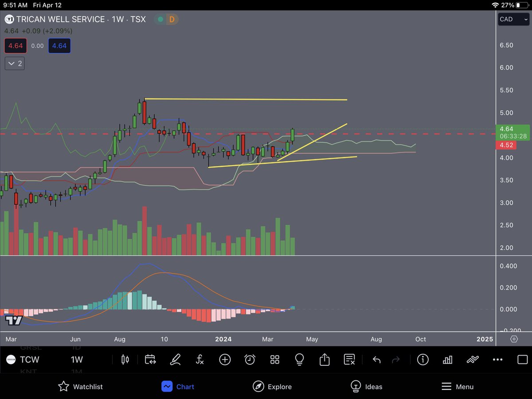Open chart info via the info icon
532x399 pixels.
tap(423, 360)
